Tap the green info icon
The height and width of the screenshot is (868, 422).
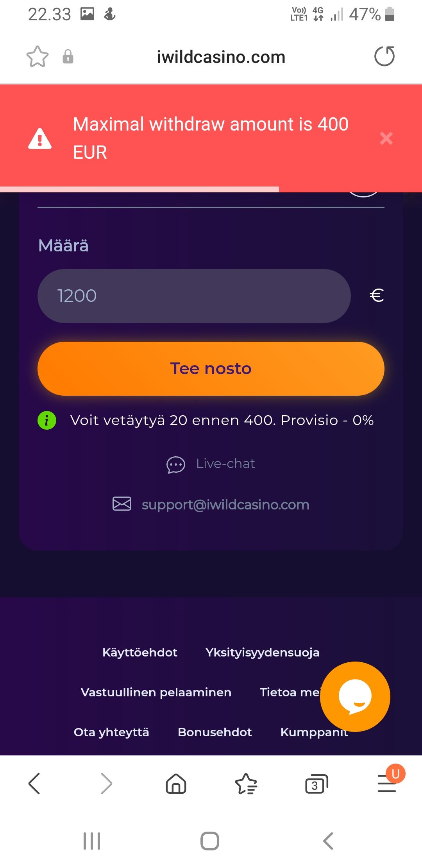pos(47,421)
